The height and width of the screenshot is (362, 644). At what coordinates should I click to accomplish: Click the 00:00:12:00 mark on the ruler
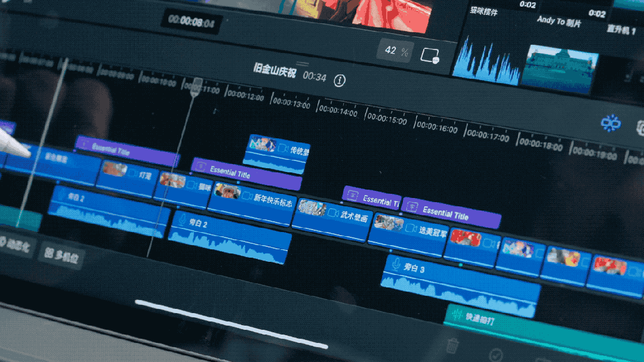[246, 95]
